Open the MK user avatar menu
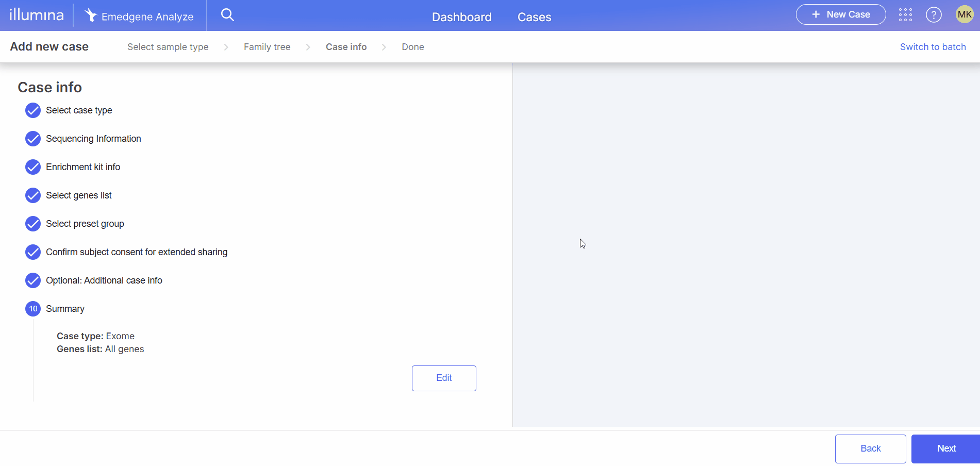Image resolution: width=980 pixels, height=466 pixels. point(964,14)
